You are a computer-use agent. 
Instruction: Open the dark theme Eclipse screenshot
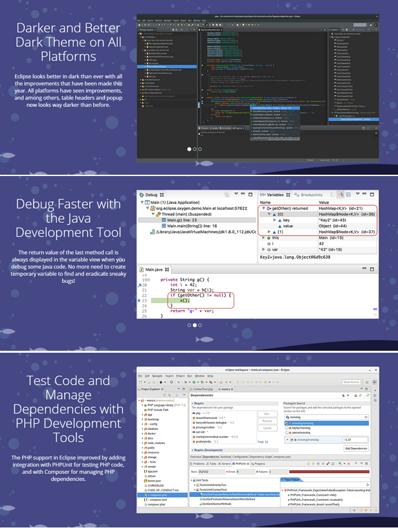pyautogui.click(x=258, y=88)
